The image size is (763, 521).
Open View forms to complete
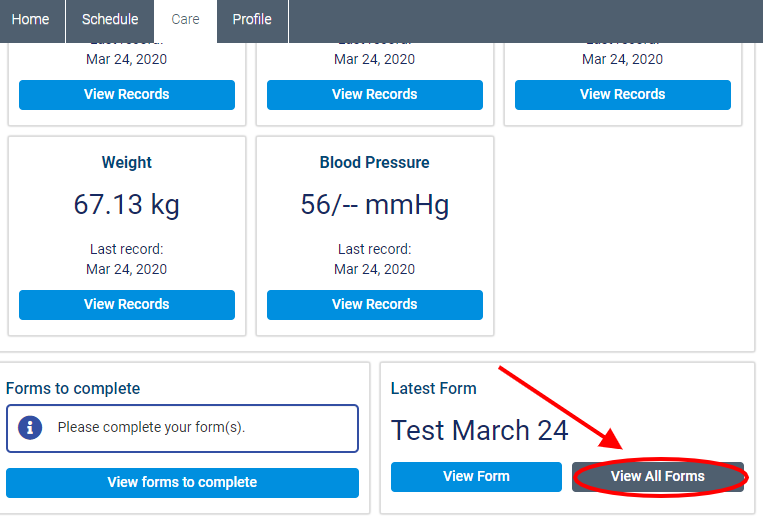coord(182,482)
